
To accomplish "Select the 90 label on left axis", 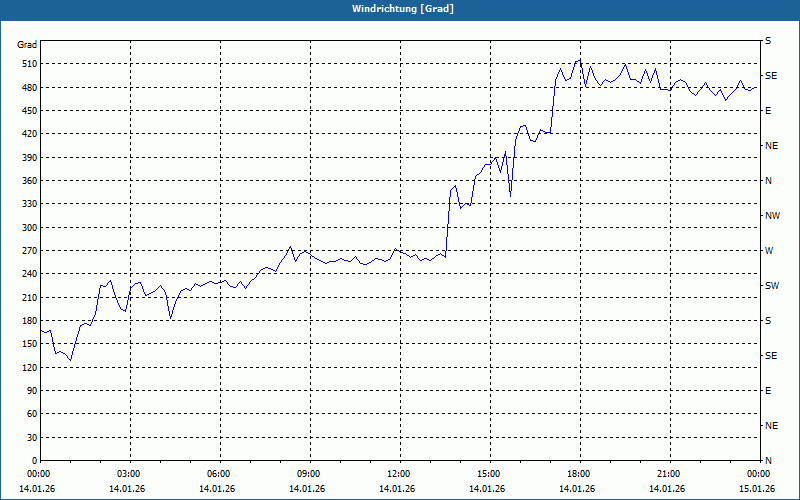I will [x=30, y=391].
